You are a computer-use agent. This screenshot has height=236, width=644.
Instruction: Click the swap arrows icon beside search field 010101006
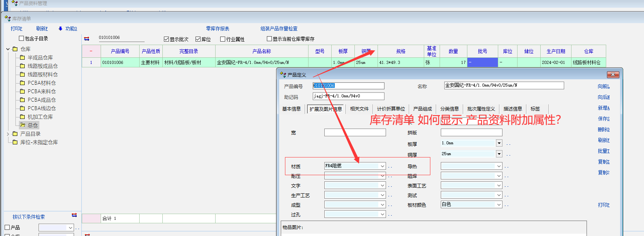coord(87,38)
